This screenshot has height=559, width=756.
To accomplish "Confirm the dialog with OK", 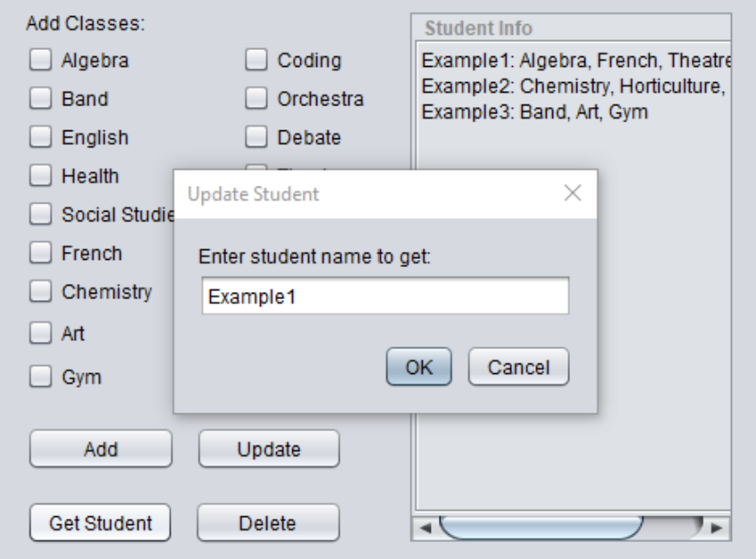I will click(419, 367).
